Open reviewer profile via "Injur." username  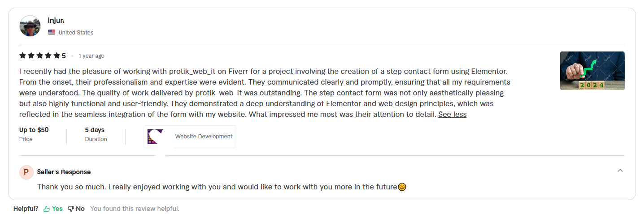(56, 20)
